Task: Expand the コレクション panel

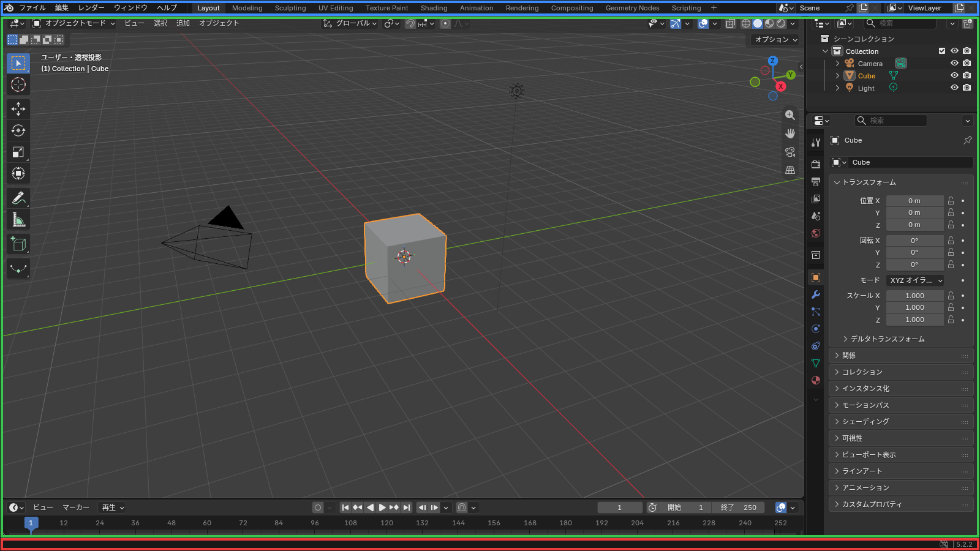Action: (900, 372)
